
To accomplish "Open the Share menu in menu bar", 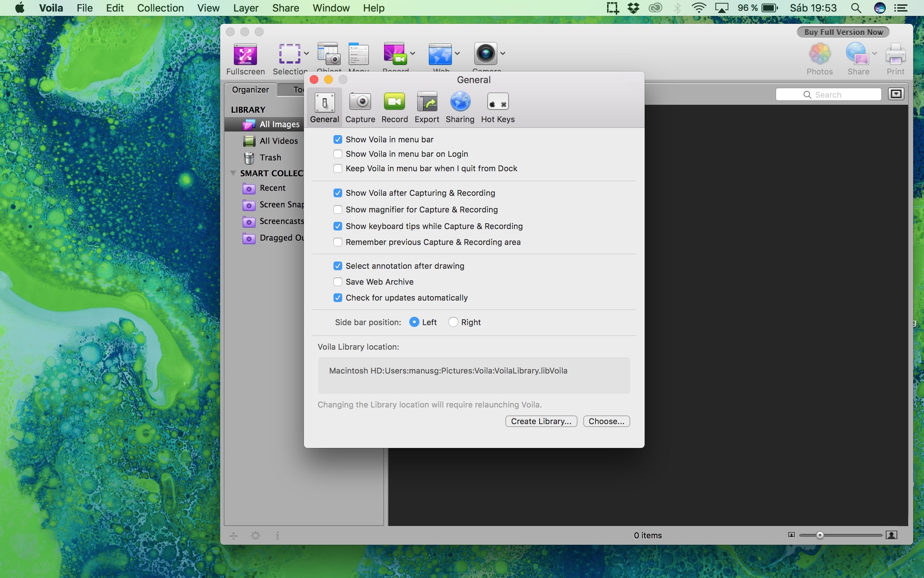I will [285, 8].
